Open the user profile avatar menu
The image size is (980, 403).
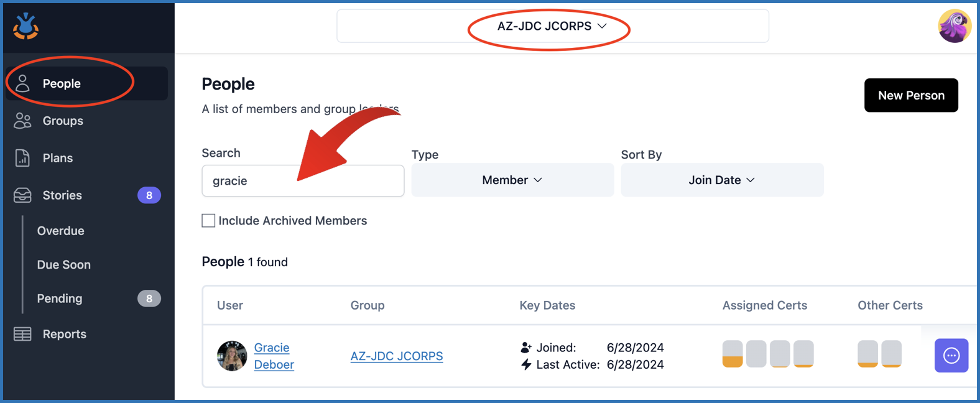coord(954,26)
